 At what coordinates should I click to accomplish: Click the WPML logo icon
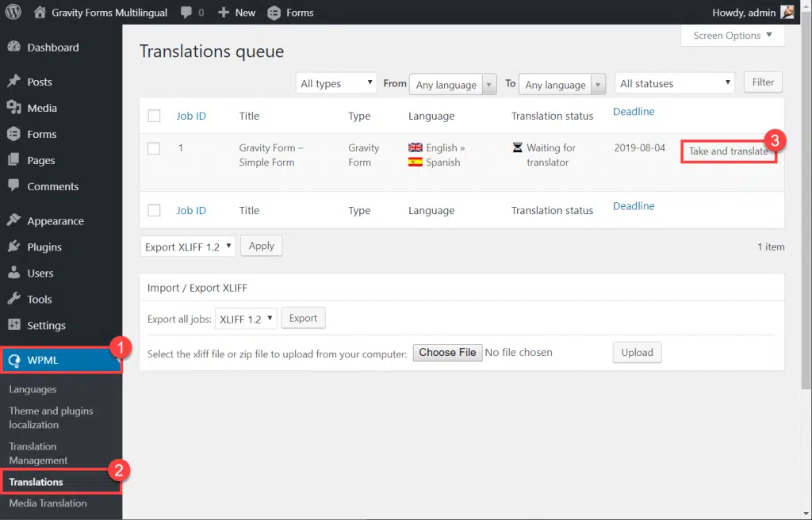(x=14, y=361)
